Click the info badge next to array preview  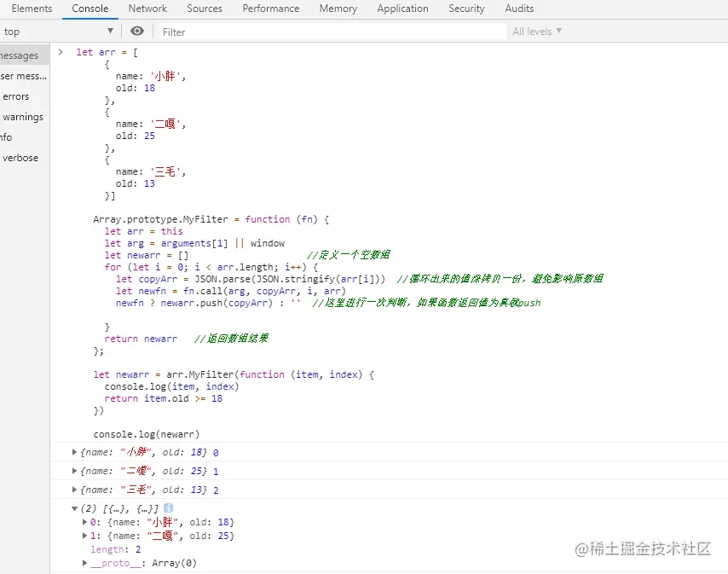169,508
